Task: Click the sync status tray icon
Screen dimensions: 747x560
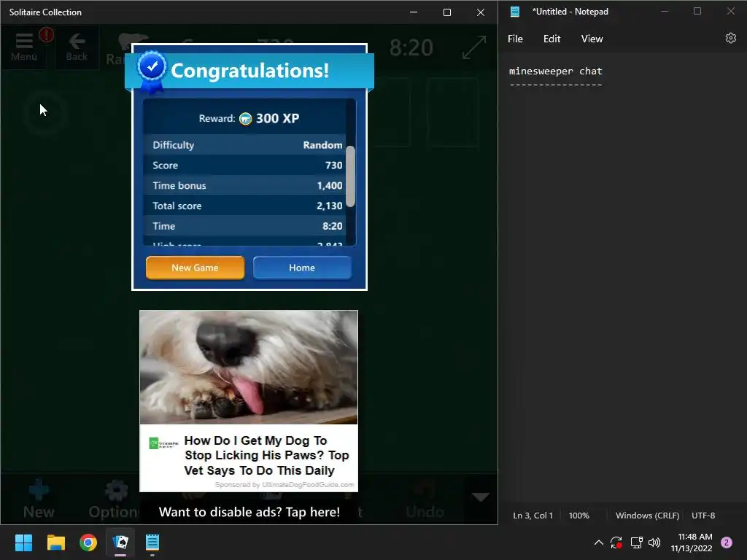Action: [x=616, y=542]
